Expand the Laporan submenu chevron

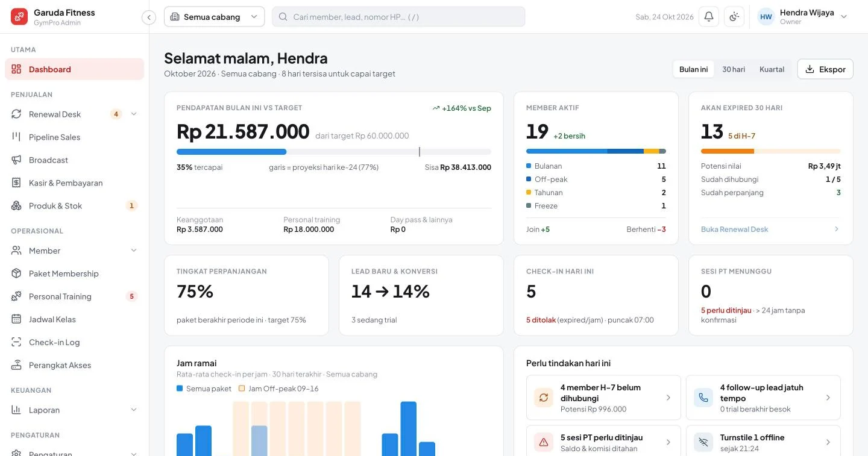134,410
